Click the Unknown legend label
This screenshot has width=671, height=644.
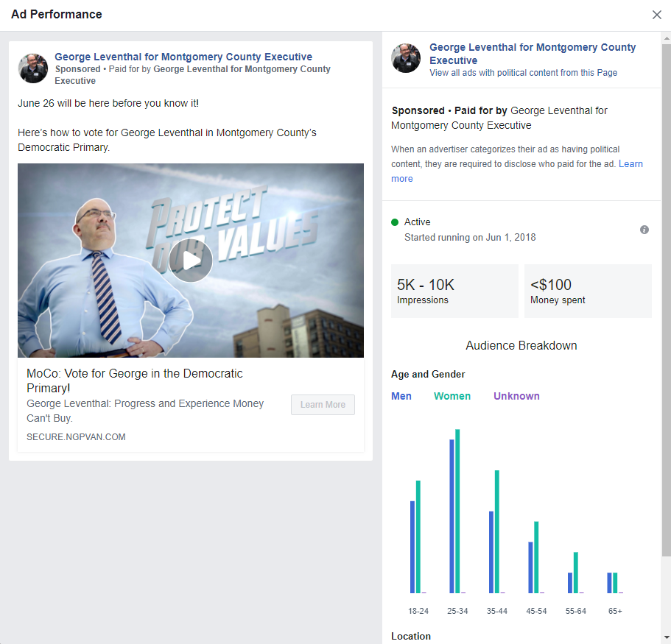pos(516,396)
